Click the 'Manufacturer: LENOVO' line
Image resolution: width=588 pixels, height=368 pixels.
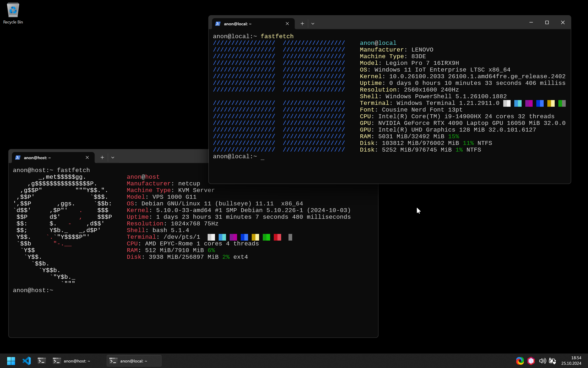[396, 50]
